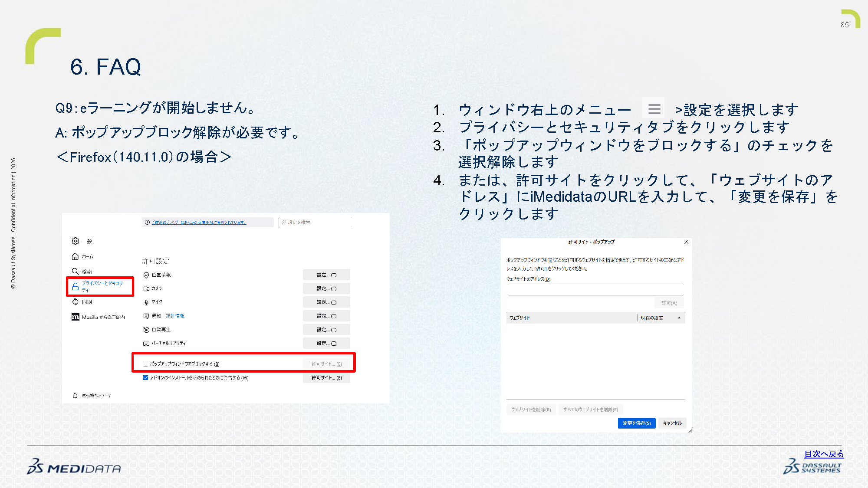This screenshot has width=868, height=488.
Task: Open the 検索 settings category
Action: click(82, 272)
